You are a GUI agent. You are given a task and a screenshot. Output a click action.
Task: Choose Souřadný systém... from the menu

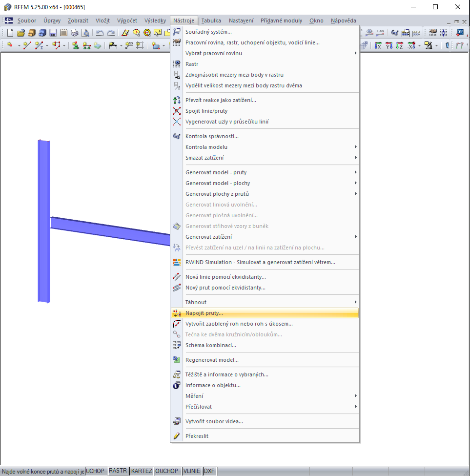click(265, 32)
